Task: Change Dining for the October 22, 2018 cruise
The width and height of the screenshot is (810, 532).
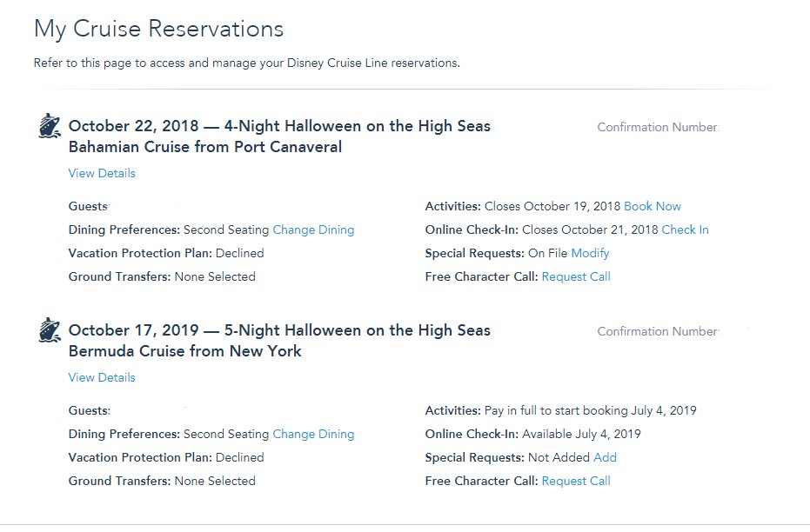Action: click(313, 230)
